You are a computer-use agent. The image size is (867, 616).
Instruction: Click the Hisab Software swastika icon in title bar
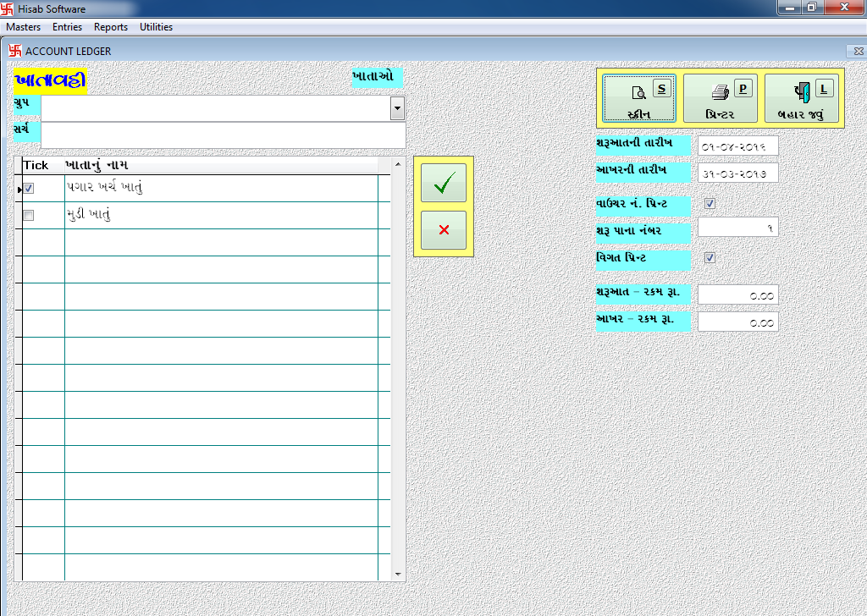8,8
